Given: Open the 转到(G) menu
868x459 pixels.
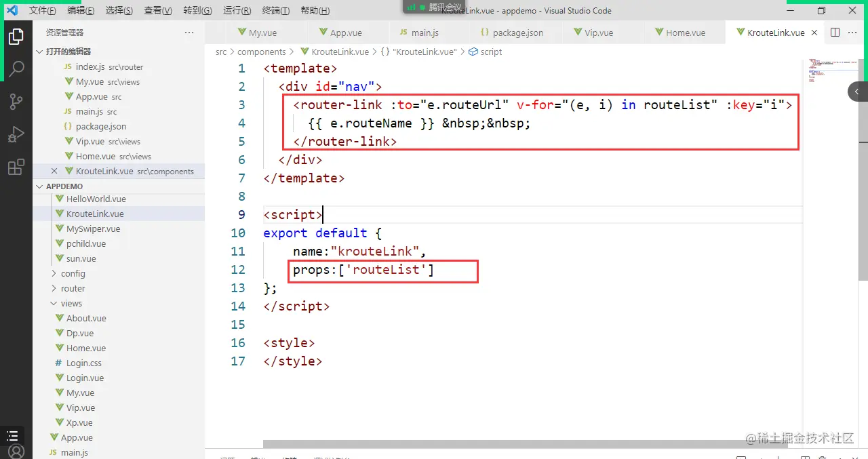Looking at the screenshot, I should pos(197,11).
